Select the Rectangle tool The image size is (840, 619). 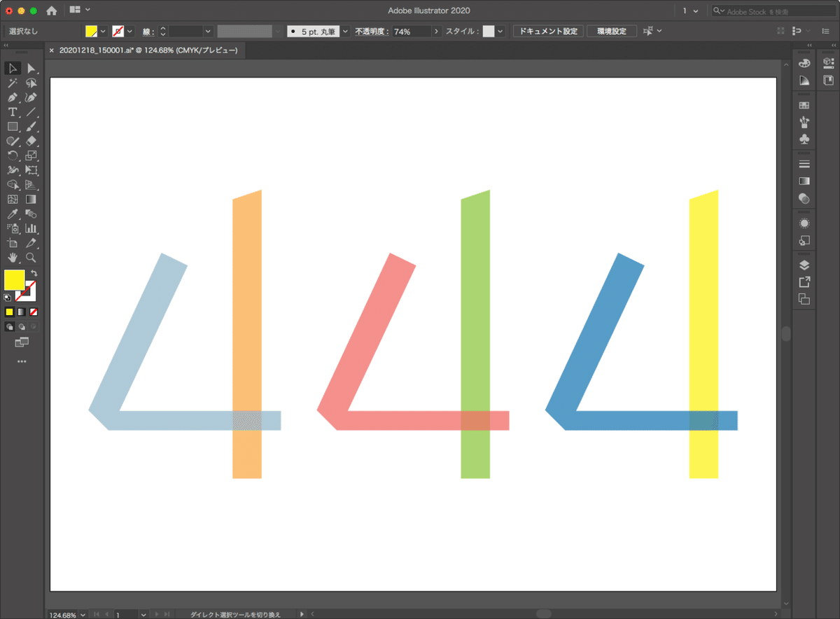click(13, 127)
